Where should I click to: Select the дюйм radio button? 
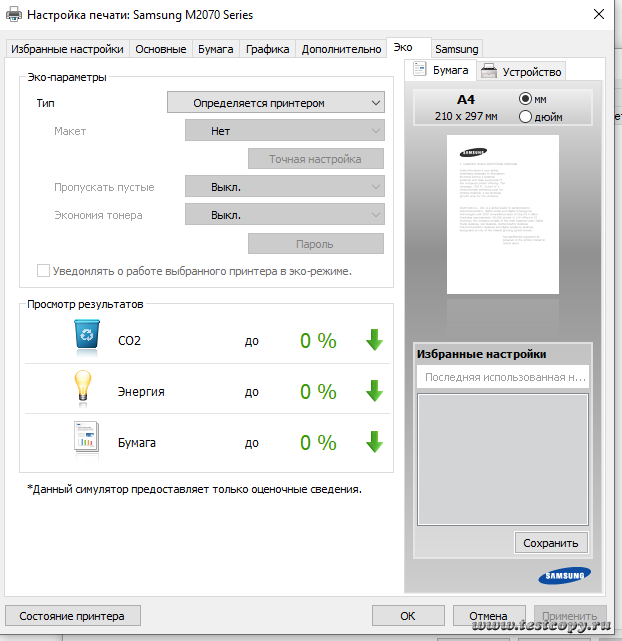[526, 117]
